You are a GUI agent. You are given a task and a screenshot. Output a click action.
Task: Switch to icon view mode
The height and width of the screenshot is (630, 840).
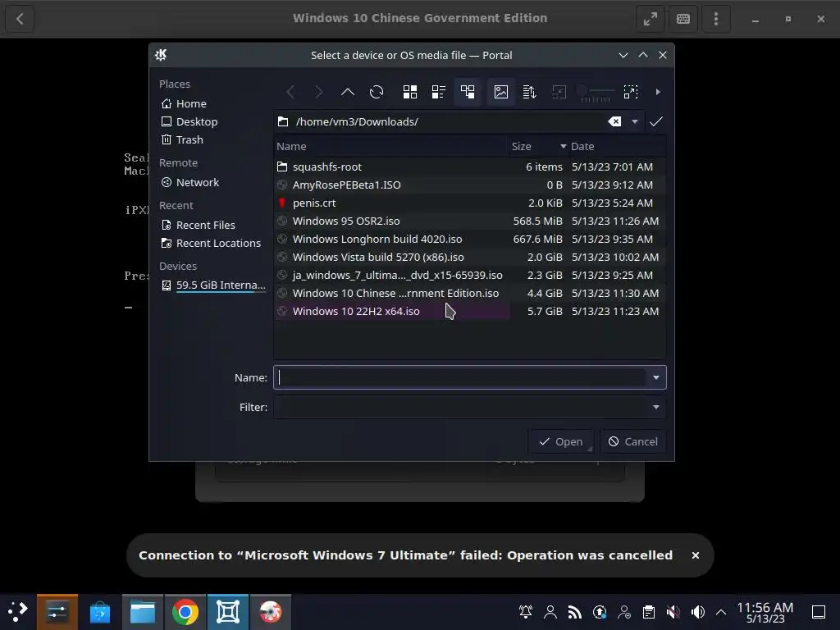[x=410, y=92]
